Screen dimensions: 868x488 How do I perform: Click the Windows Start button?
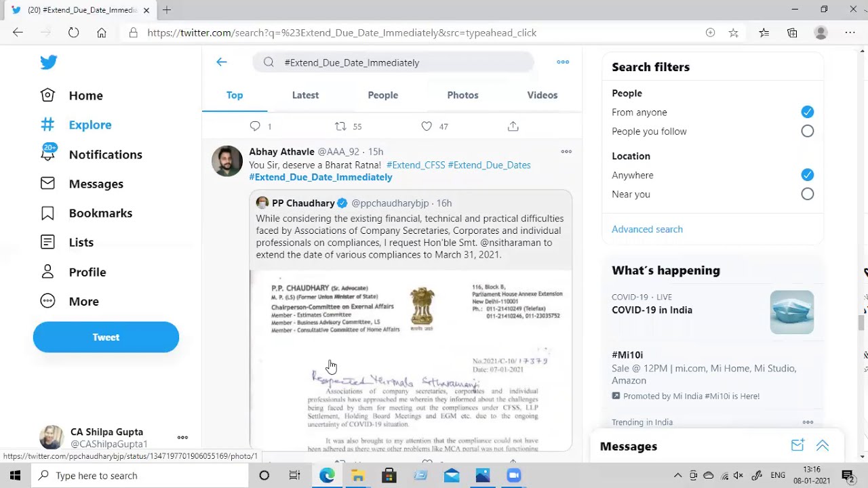[15, 476]
